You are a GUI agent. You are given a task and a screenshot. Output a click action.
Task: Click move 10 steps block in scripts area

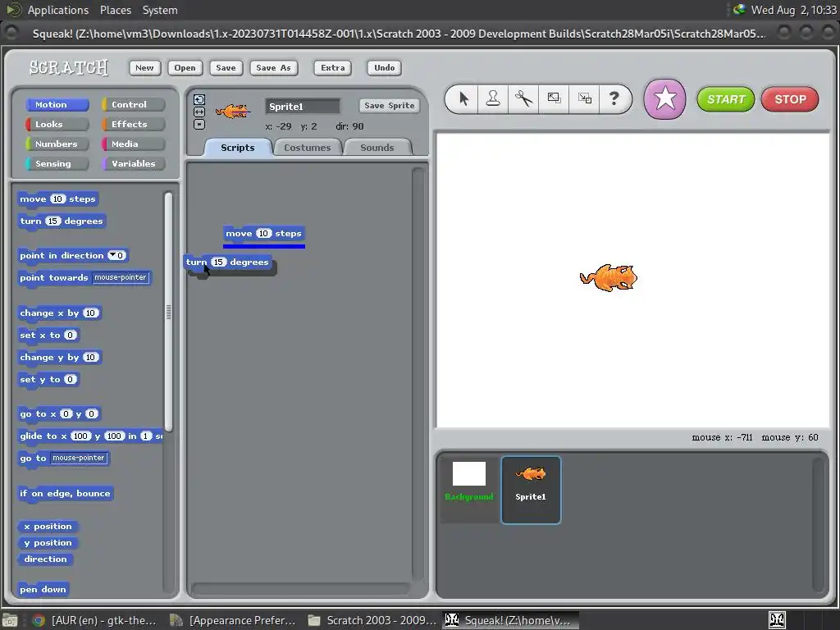click(263, 234)
